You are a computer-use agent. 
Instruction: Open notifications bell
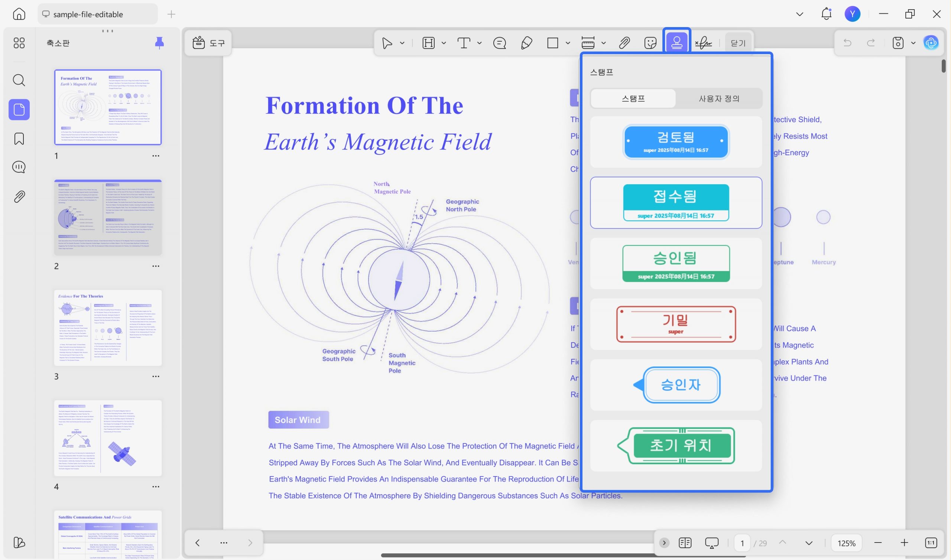pos(827,14)
